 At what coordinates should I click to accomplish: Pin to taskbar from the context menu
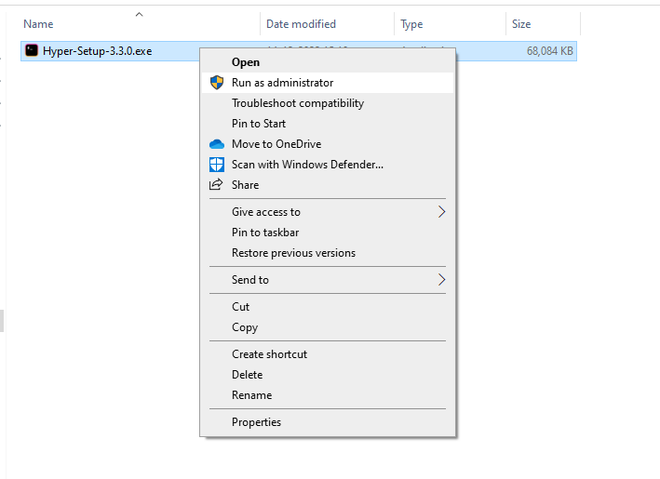tap(265, 232)
